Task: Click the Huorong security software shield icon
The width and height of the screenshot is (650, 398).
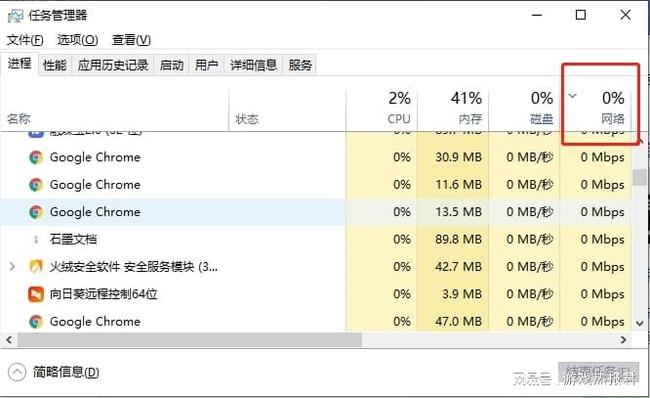Action: [x=36, y=267]
